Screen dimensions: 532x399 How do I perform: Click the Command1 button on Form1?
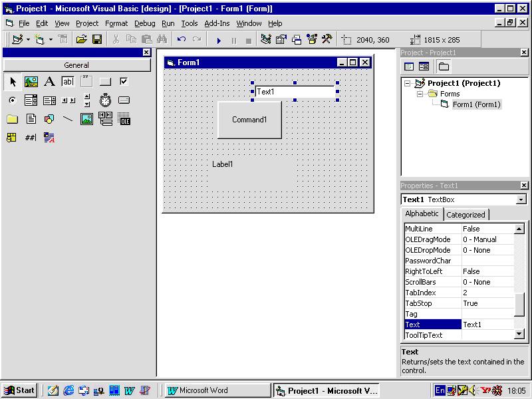249,120
